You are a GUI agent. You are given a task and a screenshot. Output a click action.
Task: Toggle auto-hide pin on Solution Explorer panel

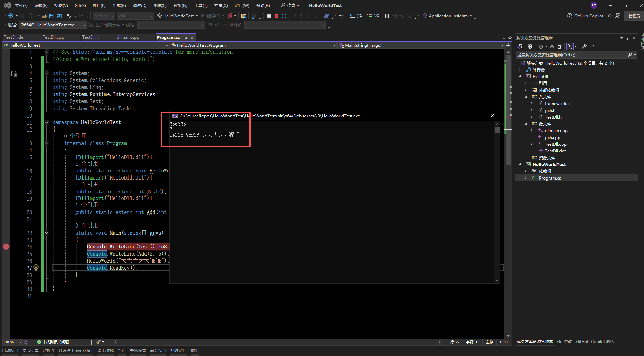pyautogui.click(x=627, y=38)
